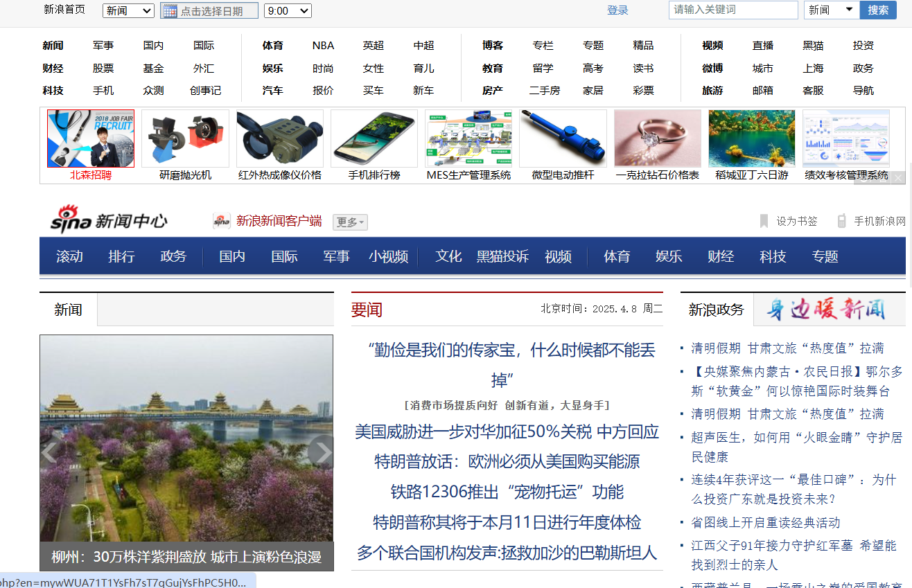
Task: Select the 新闻 panel tab
Action: point(68,310)
